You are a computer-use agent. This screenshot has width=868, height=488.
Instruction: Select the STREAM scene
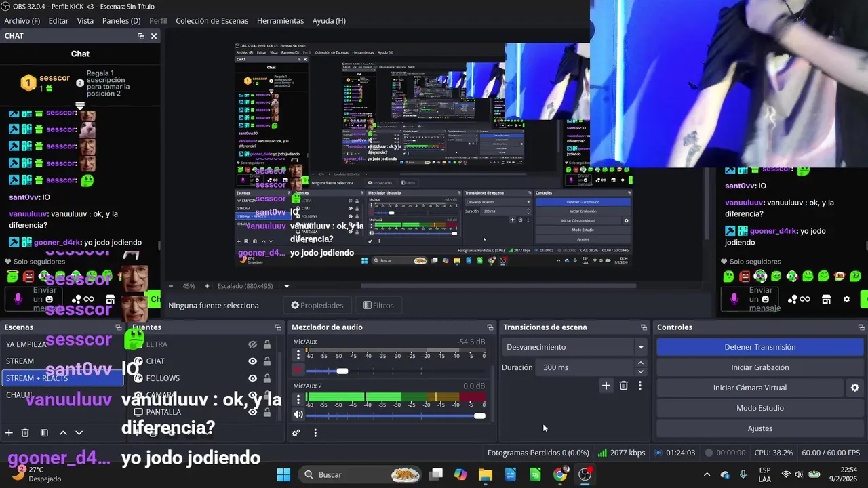pyautogui.click(x=61, y=361)
